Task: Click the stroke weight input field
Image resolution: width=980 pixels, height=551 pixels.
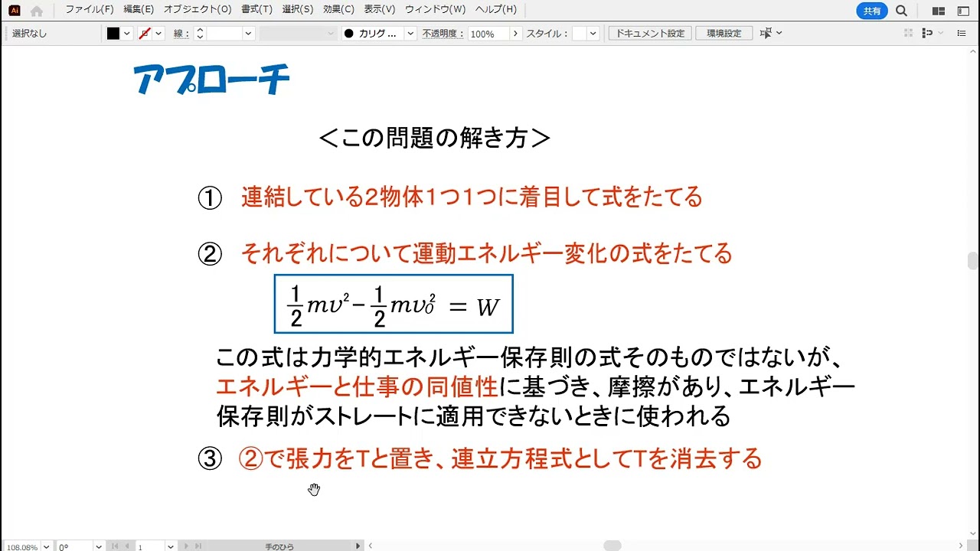Action: click(224, 34)
